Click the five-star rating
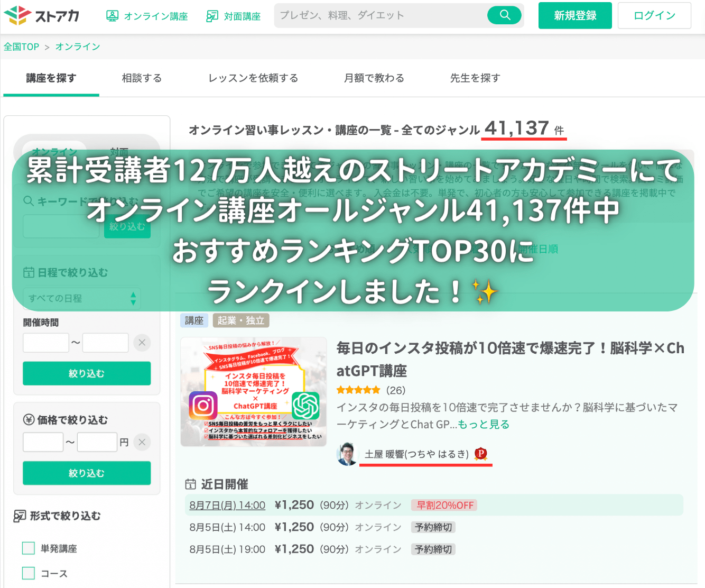 358,390
